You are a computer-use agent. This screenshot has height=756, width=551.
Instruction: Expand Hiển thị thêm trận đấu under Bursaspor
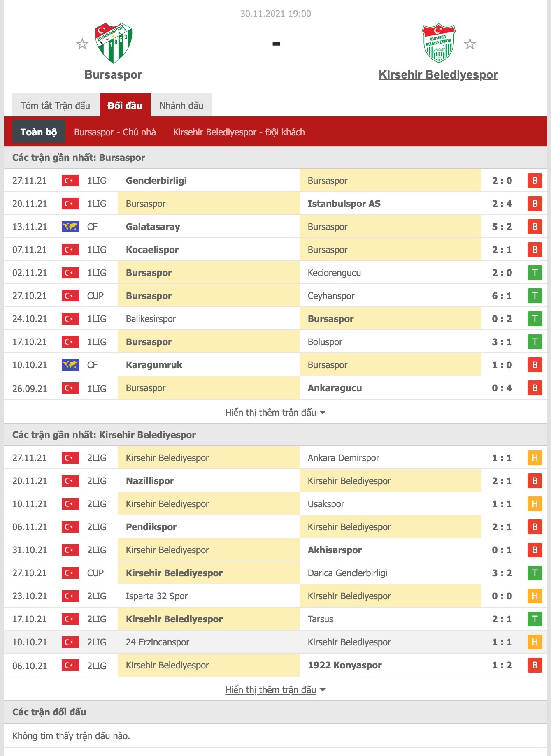[275, 413]
